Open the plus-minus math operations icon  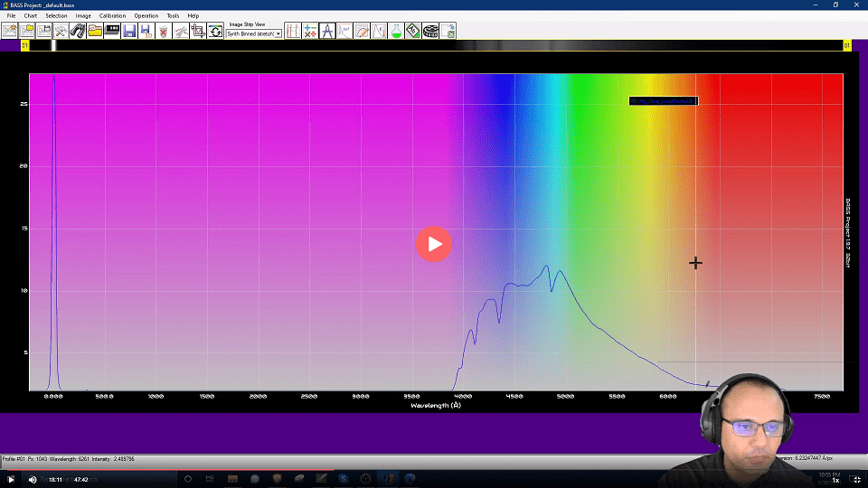coord(310,31)
